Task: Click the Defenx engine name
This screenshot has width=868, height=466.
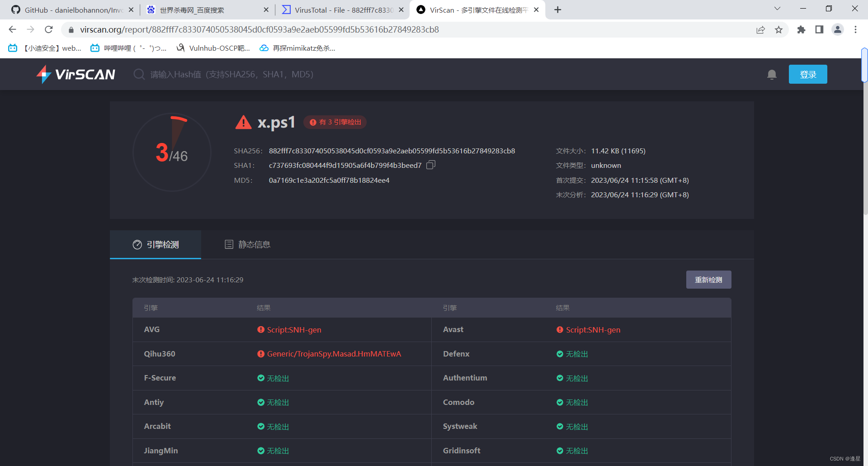Action: click(456, 354)
